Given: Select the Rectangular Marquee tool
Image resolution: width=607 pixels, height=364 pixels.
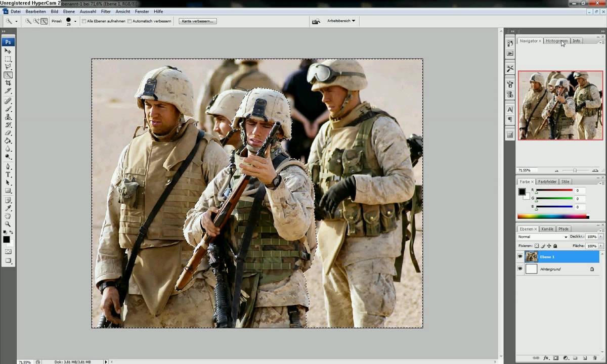Looking at the screenshot, I should tap(8, 59).
